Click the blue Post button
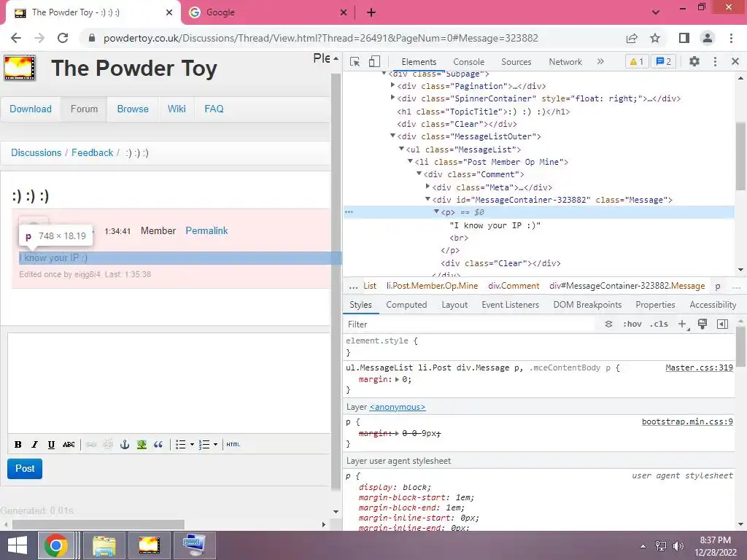Screen dimensions: 747x560 [x=25, y=469]
